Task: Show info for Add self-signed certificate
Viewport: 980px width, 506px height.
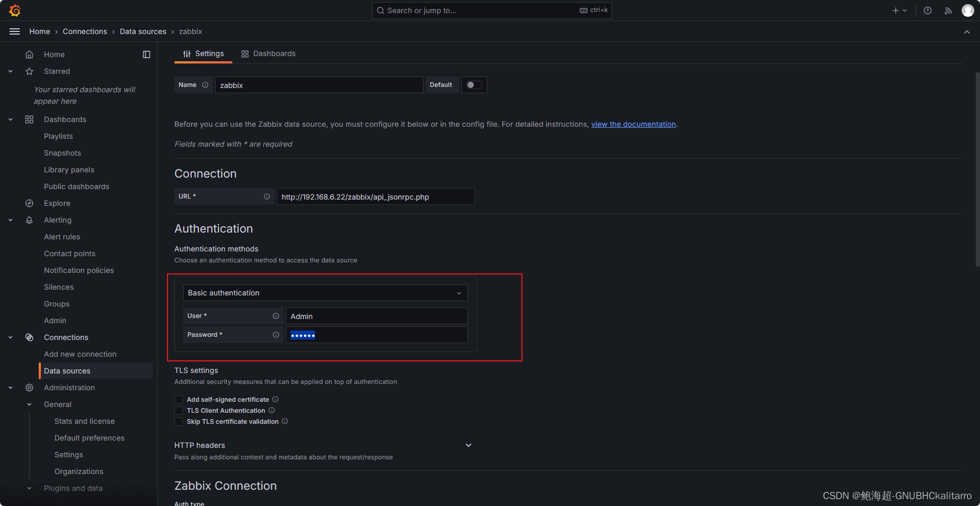Action: pyautogui.click(x=275, y=399)
